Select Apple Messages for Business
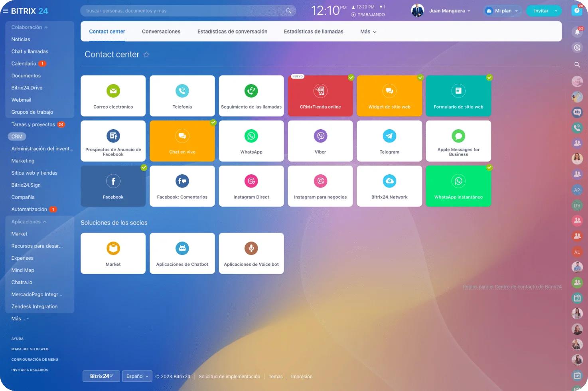The image size is (588, 391). (x=458, y=141)
